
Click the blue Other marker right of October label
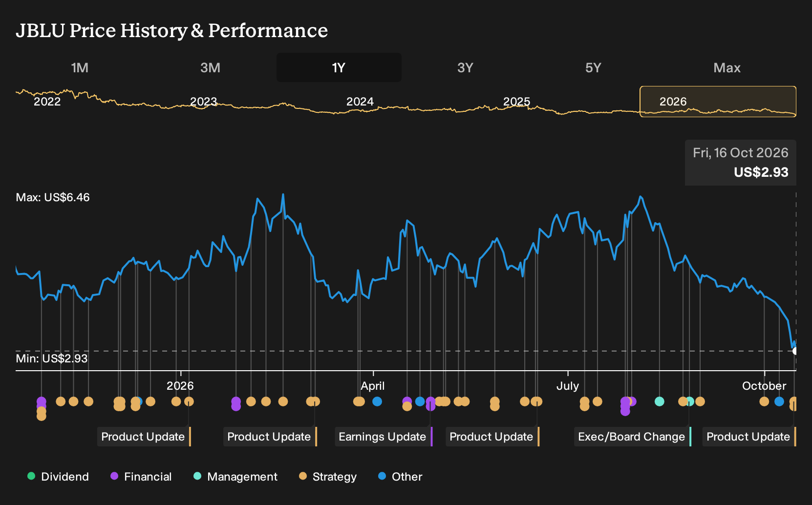[779, 401]
